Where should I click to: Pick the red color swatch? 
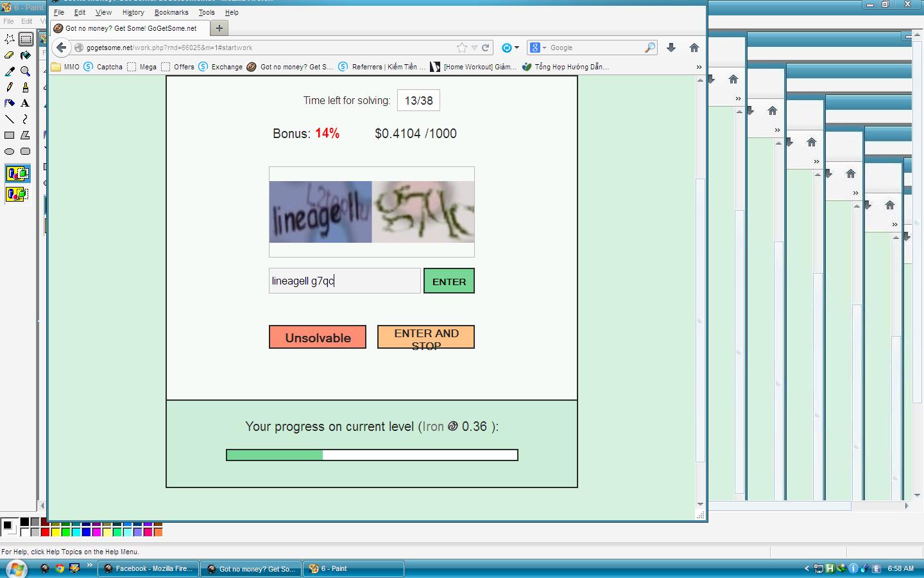pos(45,532)
